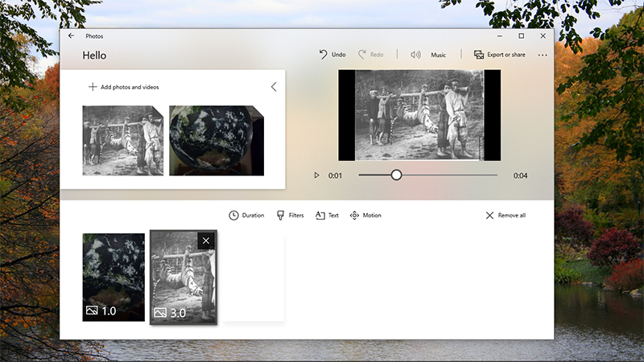Click the Export or share label

pos(506,55)
